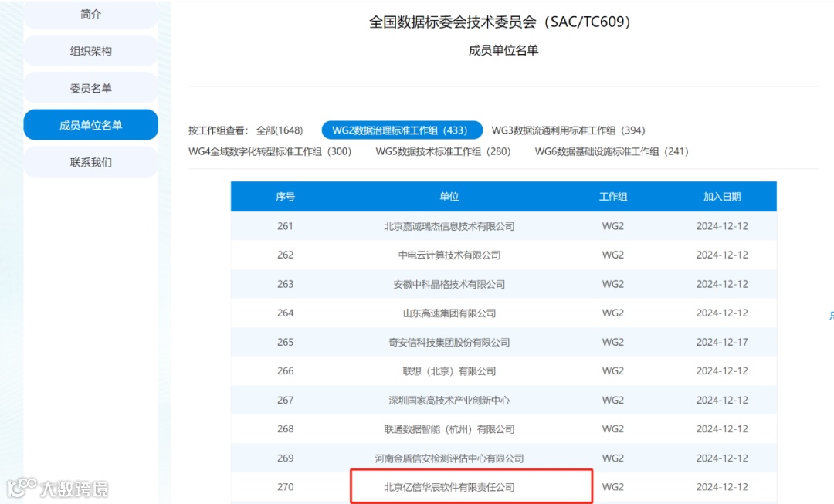
Task: Select WG3数据流通利用标准工作组 (394) filter
Action: point(568,130)
